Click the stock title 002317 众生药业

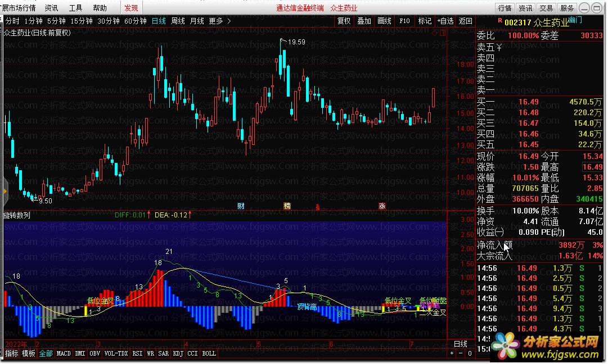537,23
